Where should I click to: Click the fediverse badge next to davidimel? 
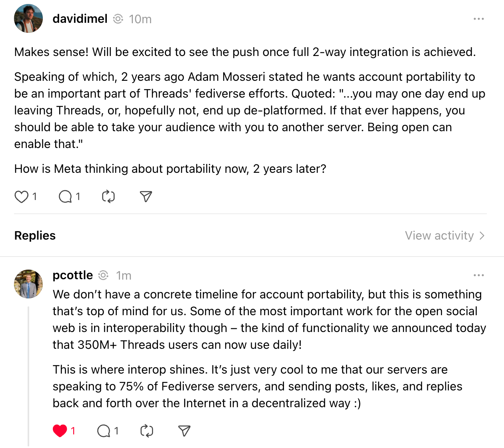pos(118,19)
